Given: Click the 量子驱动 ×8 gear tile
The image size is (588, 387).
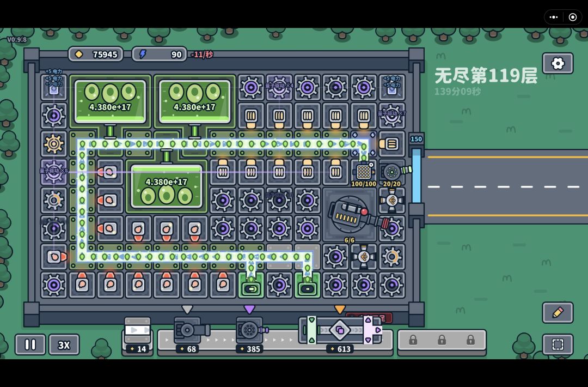Looking at the screenshot, I should click(x=53, y=172).
